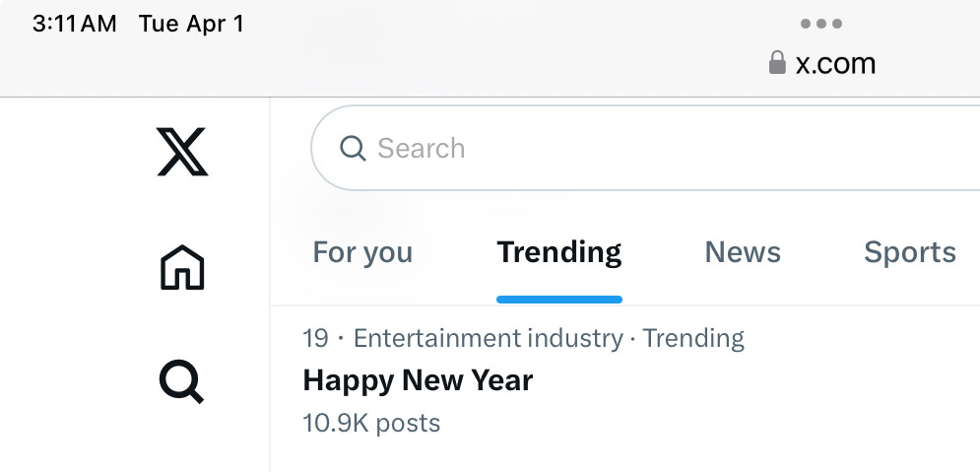The image size is (980, 472).
Task: Tap the lock icon beside x.com
Action: click(777, 63)
